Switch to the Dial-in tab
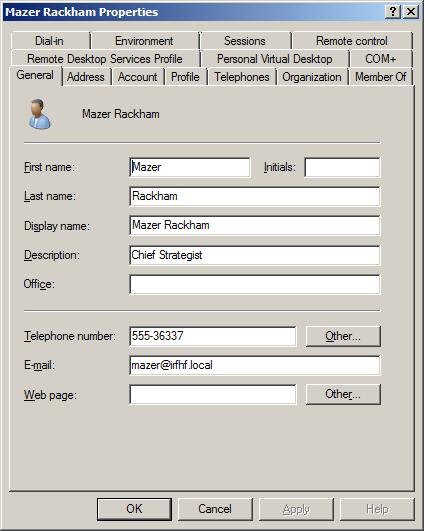 pos(49,41)
